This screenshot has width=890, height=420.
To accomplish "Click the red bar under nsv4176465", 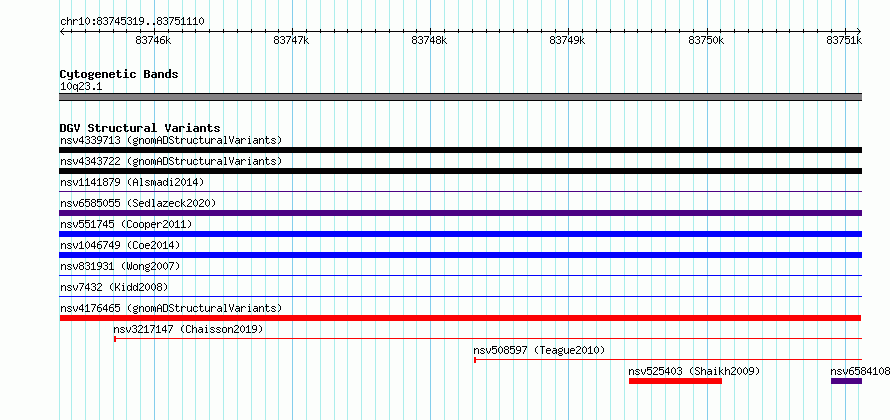I will point(460,318).
